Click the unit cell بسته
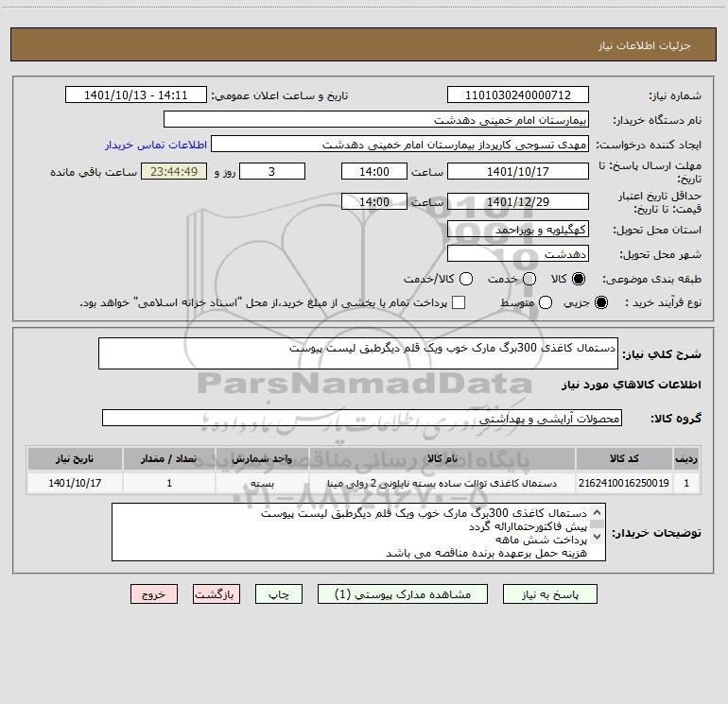The image size is (728, 704). point(262,483)
